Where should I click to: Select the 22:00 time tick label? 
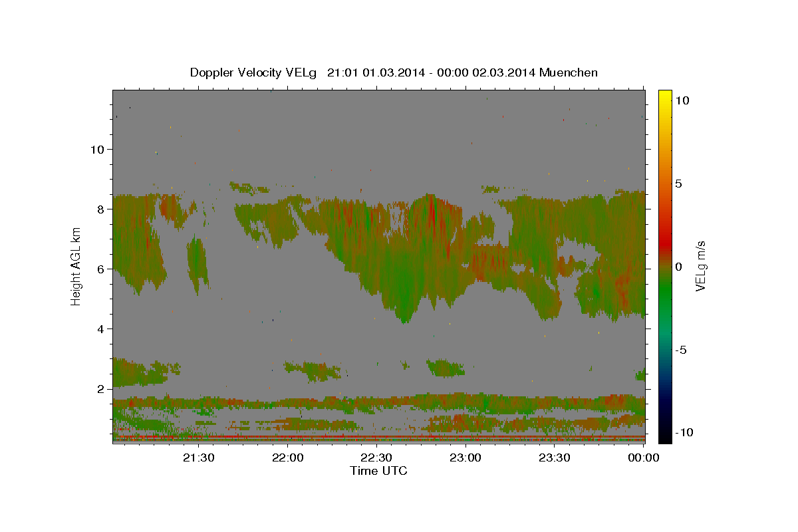click(x=288, y=458)
